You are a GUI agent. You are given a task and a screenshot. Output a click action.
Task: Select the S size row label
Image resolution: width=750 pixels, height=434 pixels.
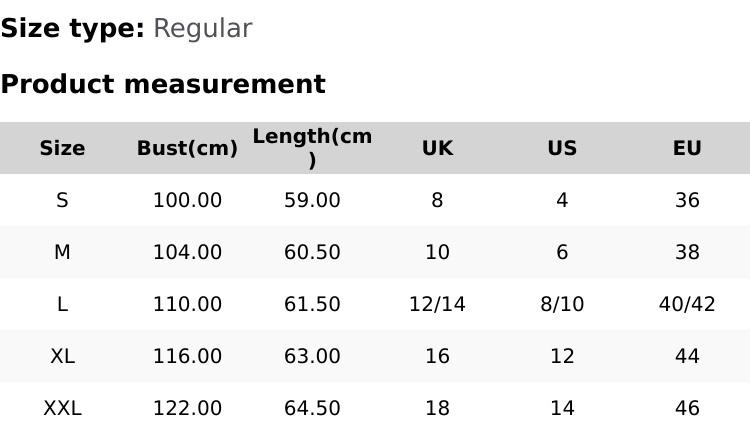coord(62,200)
